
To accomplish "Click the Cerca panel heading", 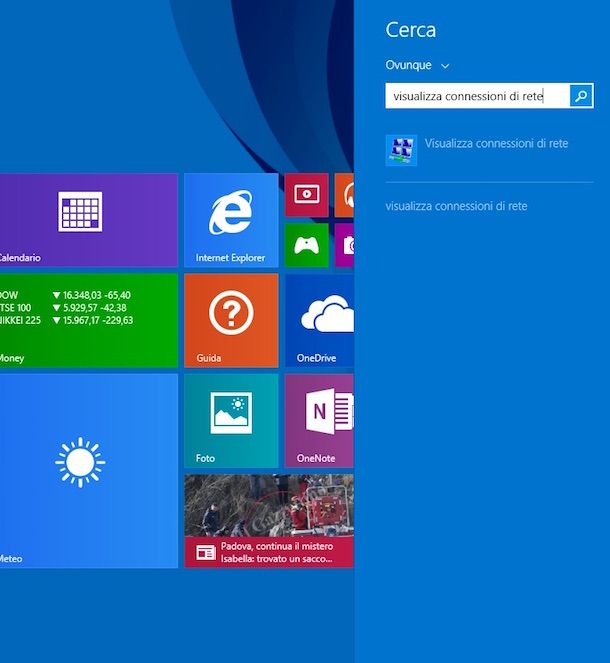I will (410, 30).
